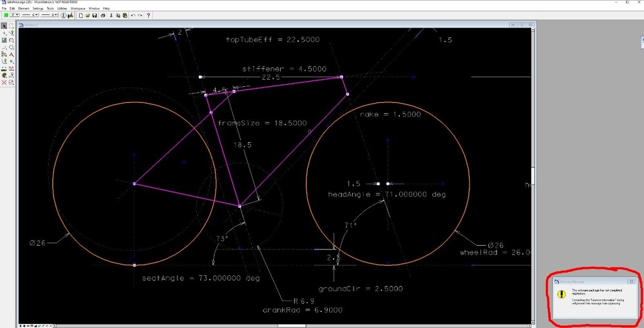Click the Undo arrow icon
This screenshot has width=644, height=328.
133,15
